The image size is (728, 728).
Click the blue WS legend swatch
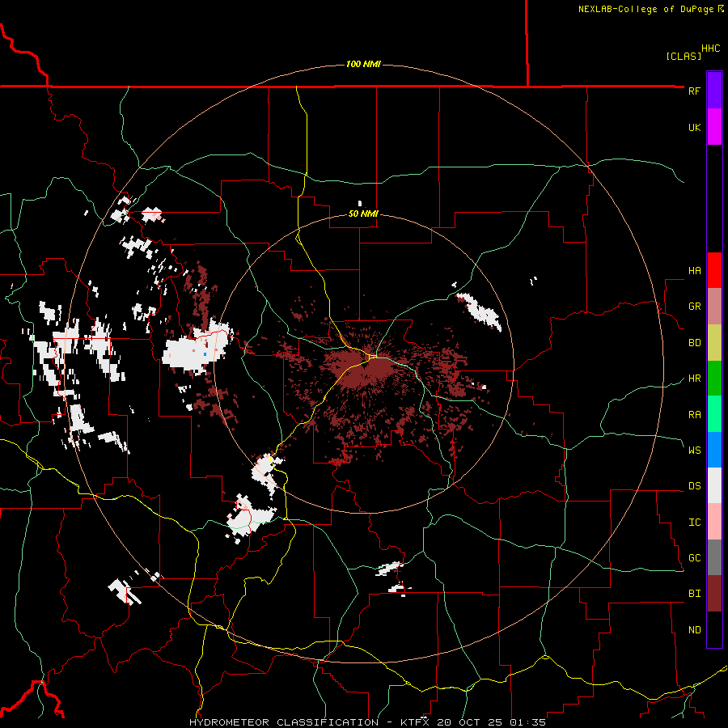point(714,450)
